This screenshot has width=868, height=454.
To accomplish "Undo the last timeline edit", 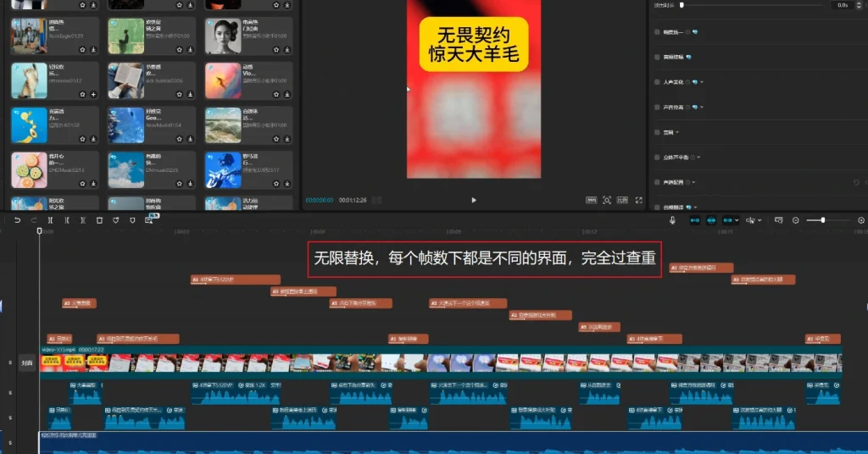I will (x=17, y=220).
